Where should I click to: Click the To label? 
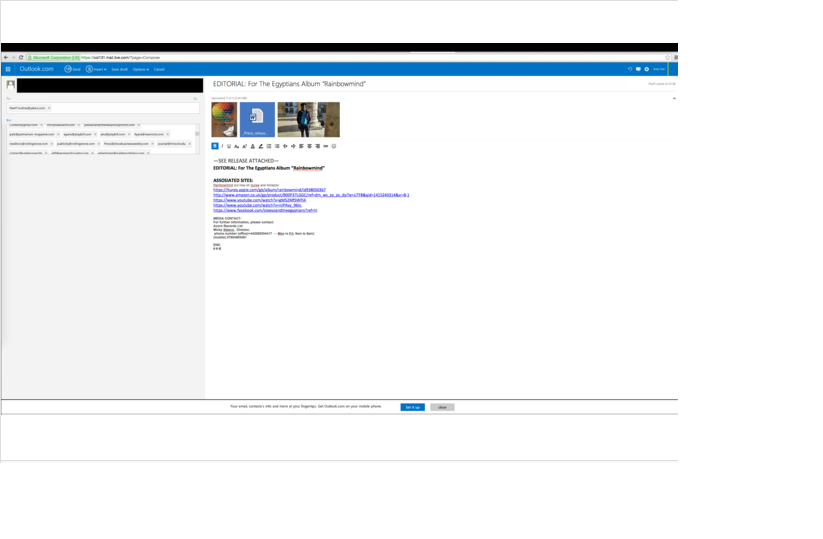8,99
